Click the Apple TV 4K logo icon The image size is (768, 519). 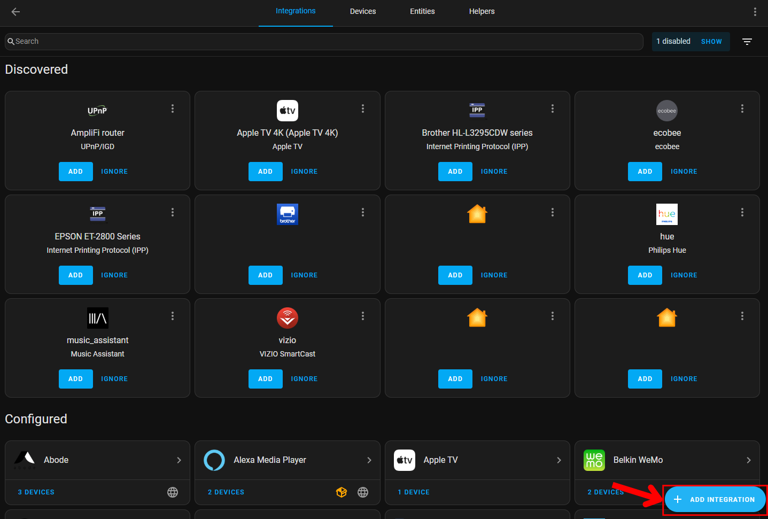point(287,110)
